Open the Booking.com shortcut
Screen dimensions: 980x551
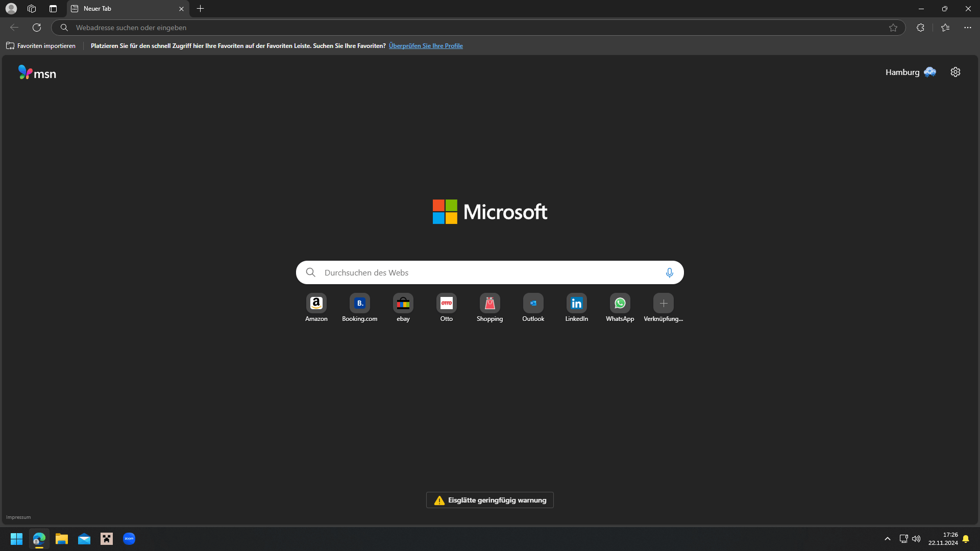[359, 308]
